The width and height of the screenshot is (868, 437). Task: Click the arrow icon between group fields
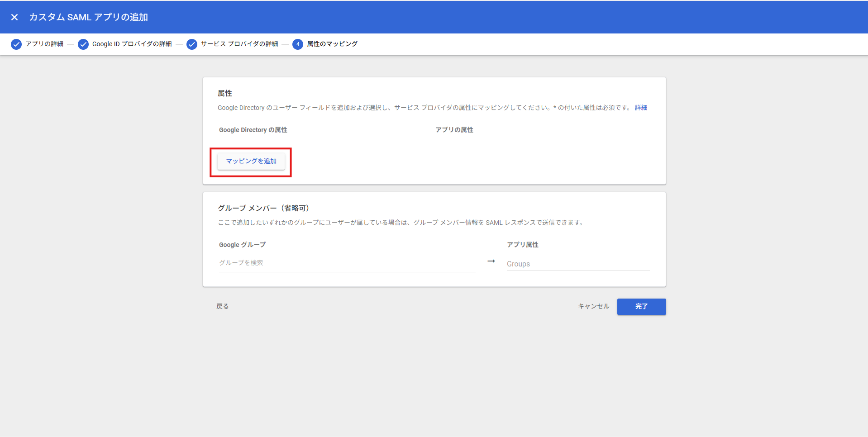(x=491, y=261)
